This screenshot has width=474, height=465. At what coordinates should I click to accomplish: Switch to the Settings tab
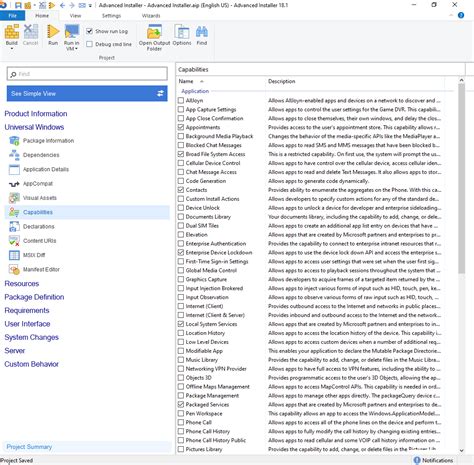pyautogui.click(x=111, y=16)
